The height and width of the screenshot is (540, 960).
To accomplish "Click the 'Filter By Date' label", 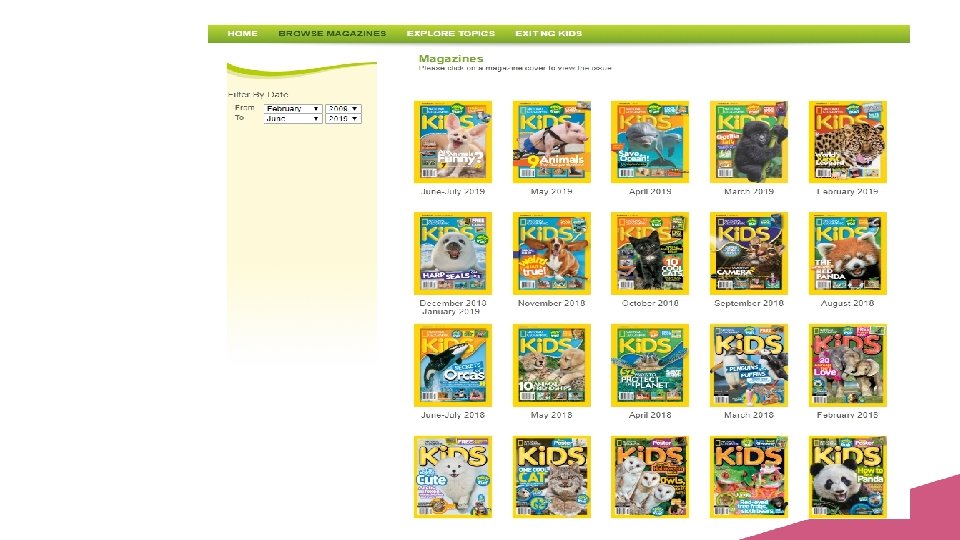I will pyautogui.click(x=258, y=95).
